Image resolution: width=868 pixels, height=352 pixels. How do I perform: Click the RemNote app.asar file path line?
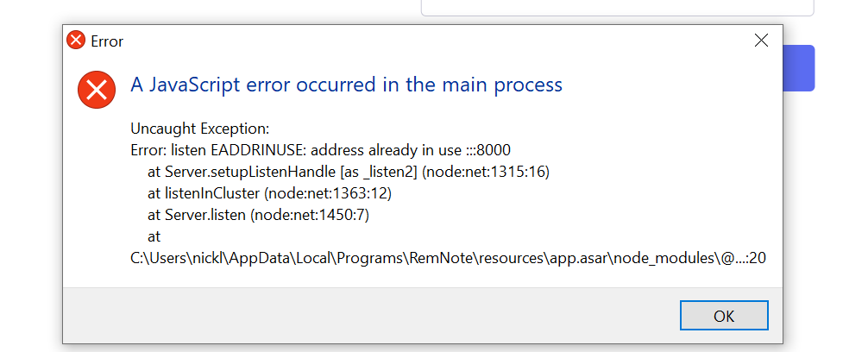[448, 257]
